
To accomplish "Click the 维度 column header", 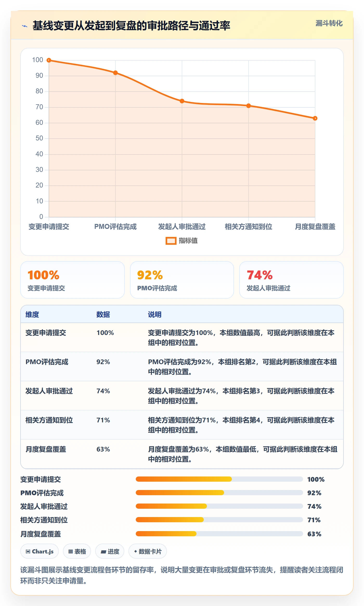I will point(32,314).
